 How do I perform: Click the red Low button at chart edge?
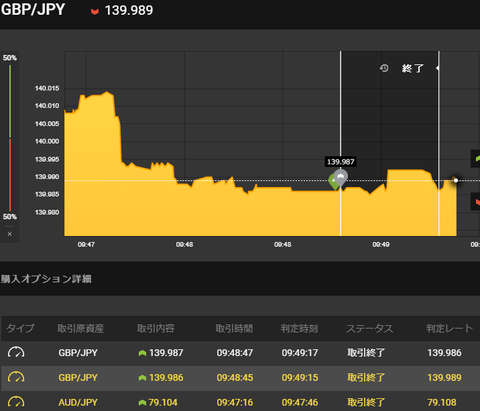475,201
